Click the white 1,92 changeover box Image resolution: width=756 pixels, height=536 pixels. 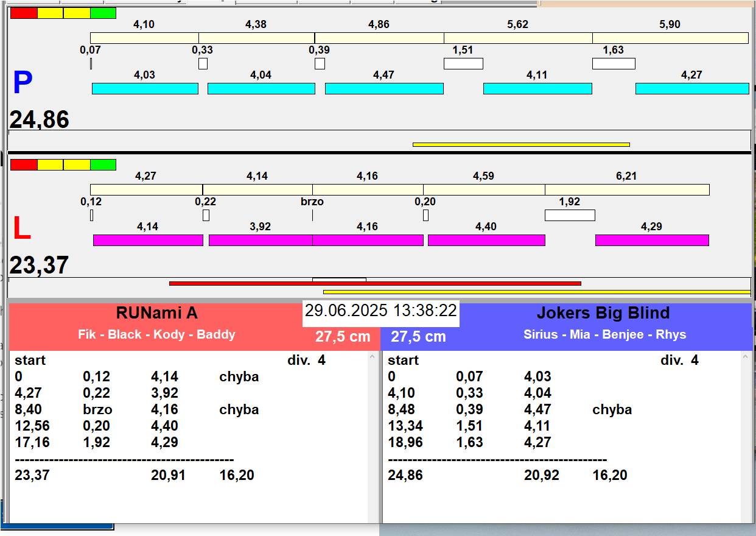(x=570, y=215)
